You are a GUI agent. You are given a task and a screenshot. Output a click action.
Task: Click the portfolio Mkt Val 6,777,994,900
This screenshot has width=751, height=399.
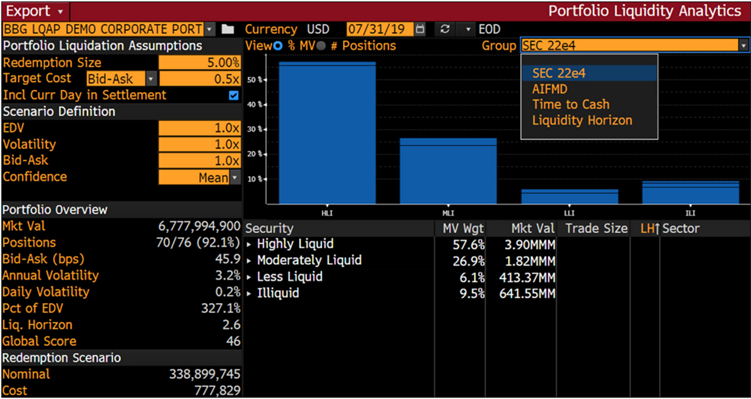click(x=199, y=226)
